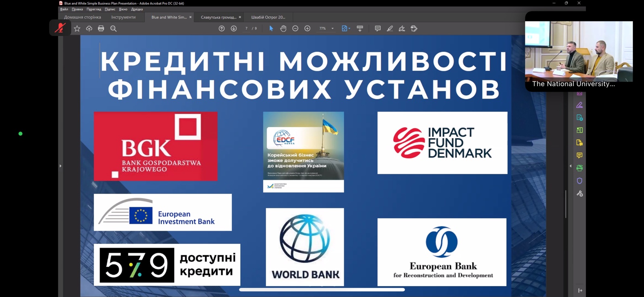Select the Hand pan tool
Viewport: 644px width, 297px height.
(x=283, y=29)
